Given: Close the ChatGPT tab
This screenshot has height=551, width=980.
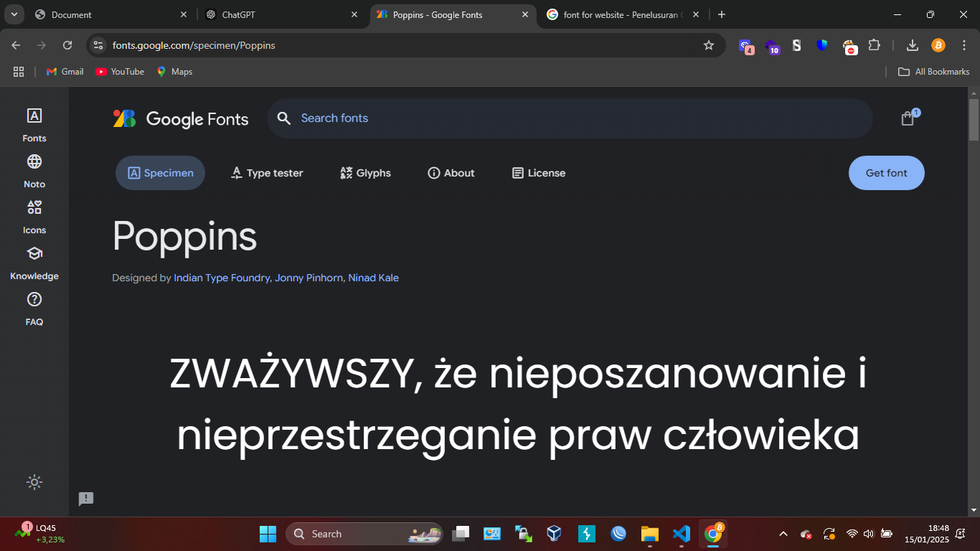Looking at the screenshot, I should tap(354, 14).
